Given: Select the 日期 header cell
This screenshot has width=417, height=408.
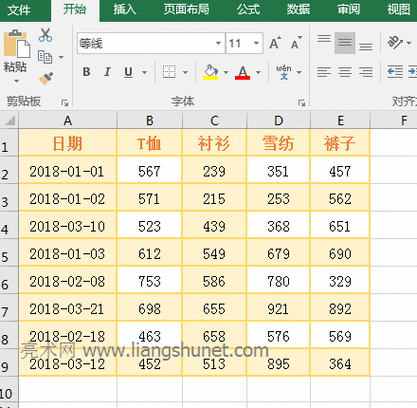Looking at the screenshot, I should [68, 143].
